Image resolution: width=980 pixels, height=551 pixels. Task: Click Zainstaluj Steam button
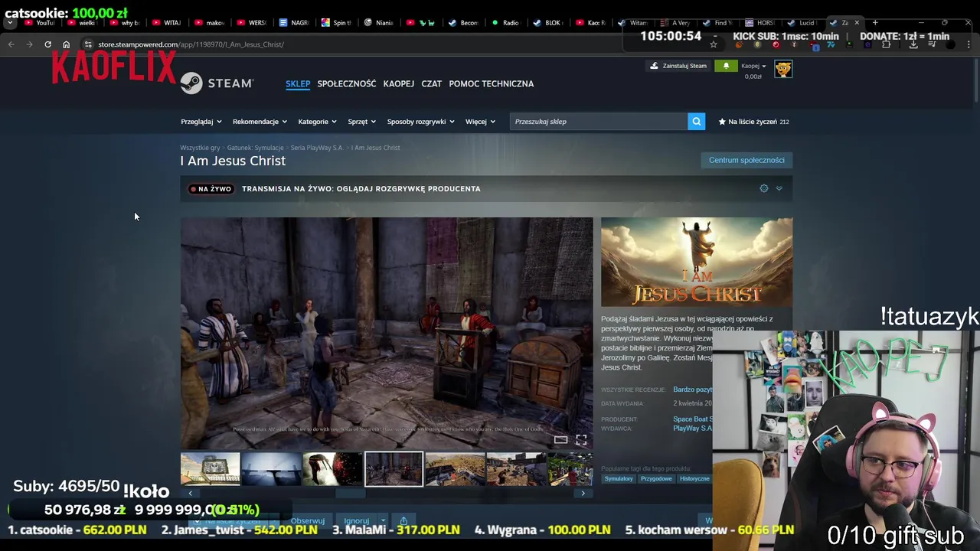678,66
